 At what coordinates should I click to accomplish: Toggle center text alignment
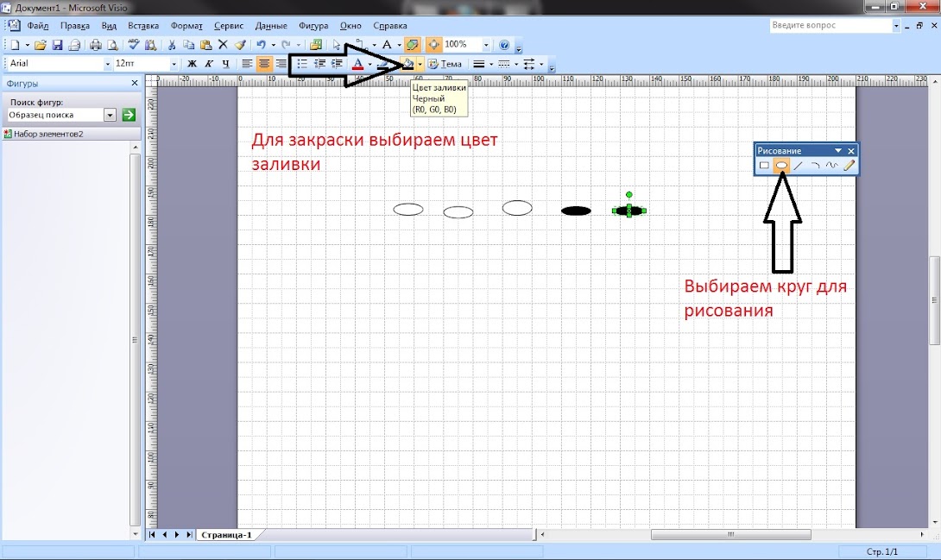coord(264,64)
